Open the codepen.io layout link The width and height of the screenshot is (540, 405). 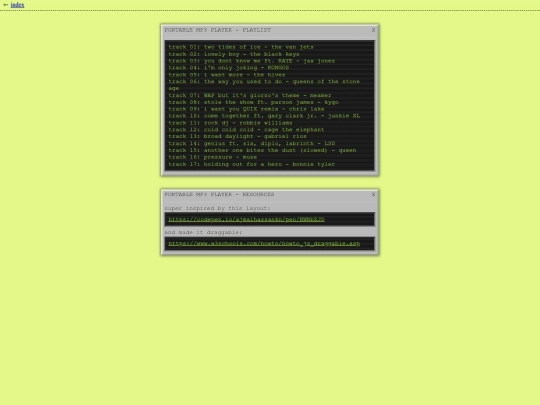(246, 219)
